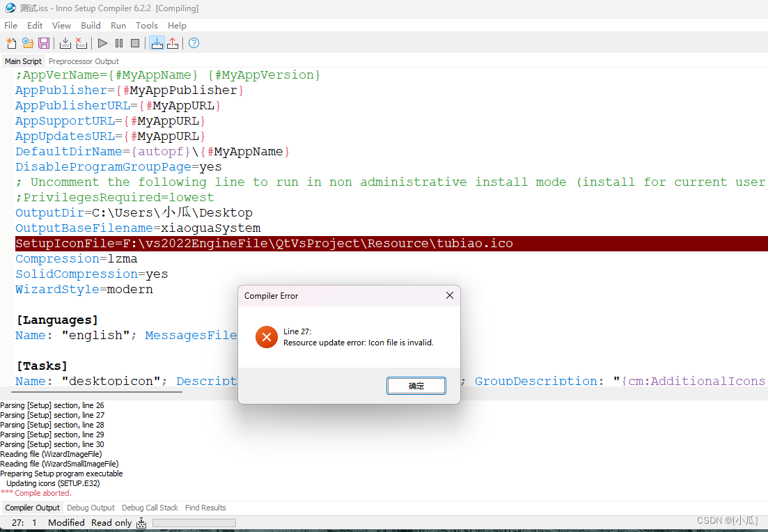Click the "Parsing [Setup] section, line 30" output line
The width and height of the screenshot is (768, 532).
pyautogui.click(x=52, y=444)
